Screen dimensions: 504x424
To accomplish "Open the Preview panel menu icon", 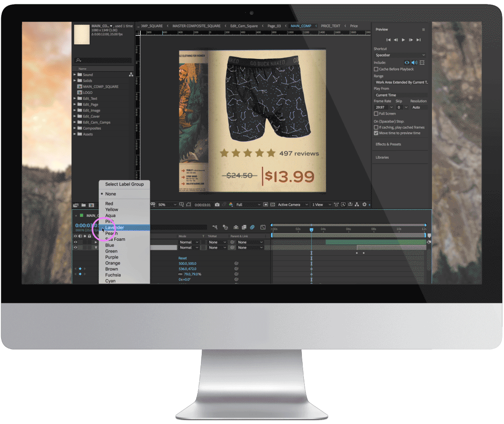I will click(423, 30).
